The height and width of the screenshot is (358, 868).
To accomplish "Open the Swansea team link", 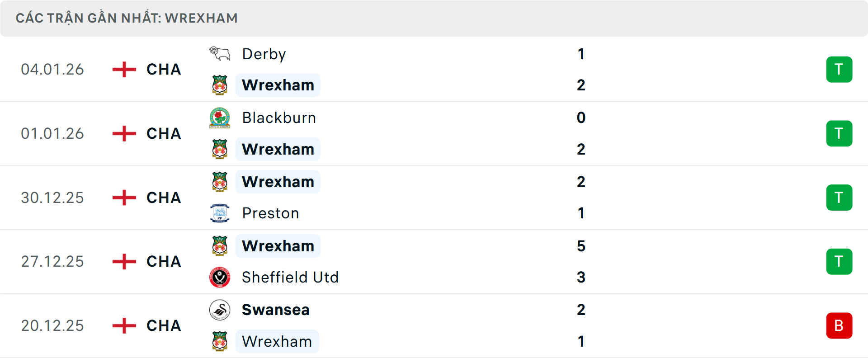I will [x=276, y=310].
